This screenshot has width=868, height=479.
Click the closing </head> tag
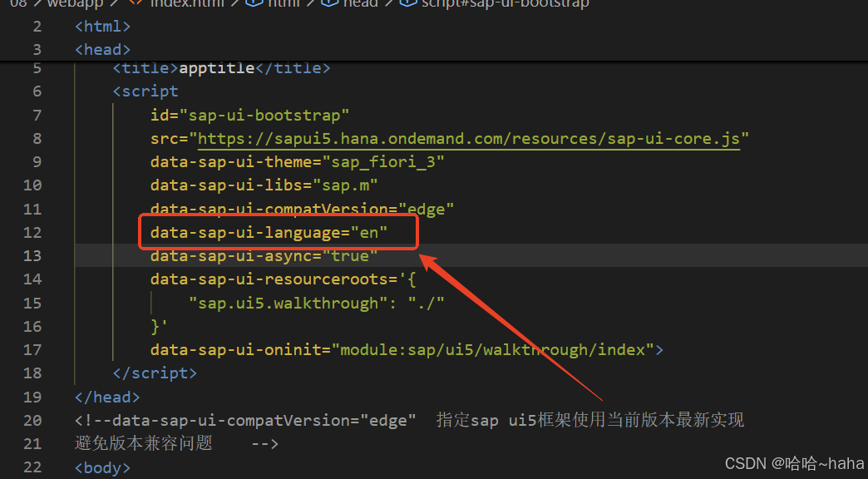[107, 397]
